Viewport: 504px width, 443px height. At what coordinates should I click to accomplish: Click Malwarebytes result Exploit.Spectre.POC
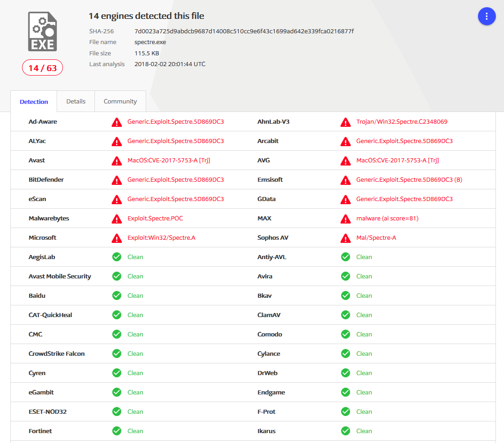155,218
